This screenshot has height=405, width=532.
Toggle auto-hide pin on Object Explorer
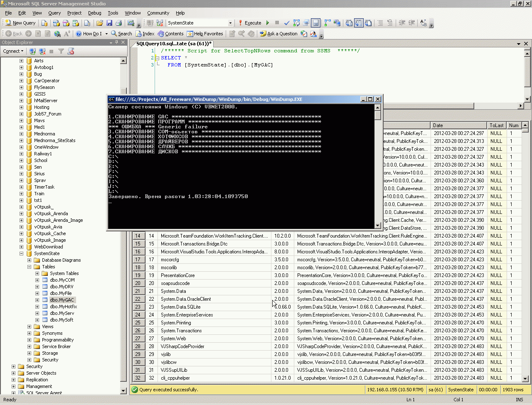tap(117, 42)
